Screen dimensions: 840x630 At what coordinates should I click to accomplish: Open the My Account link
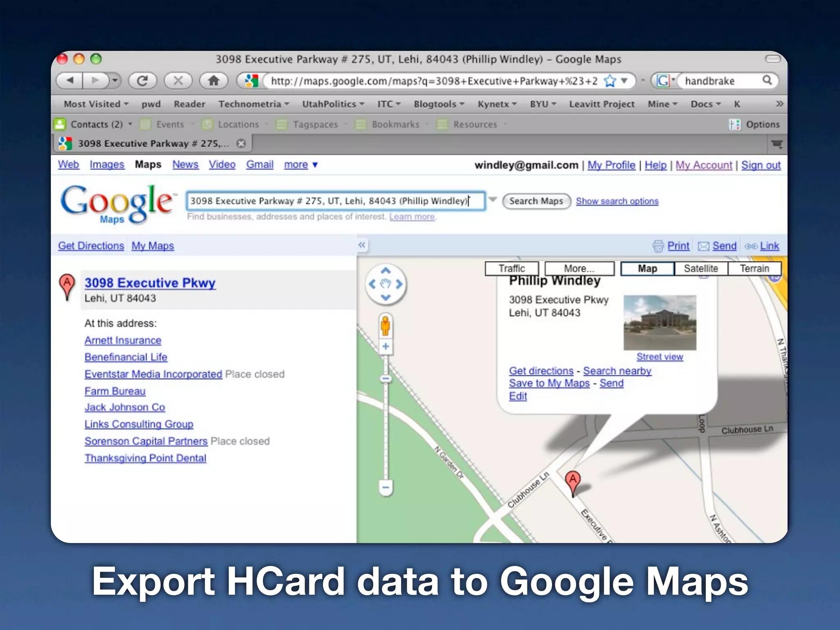(704, 165)
